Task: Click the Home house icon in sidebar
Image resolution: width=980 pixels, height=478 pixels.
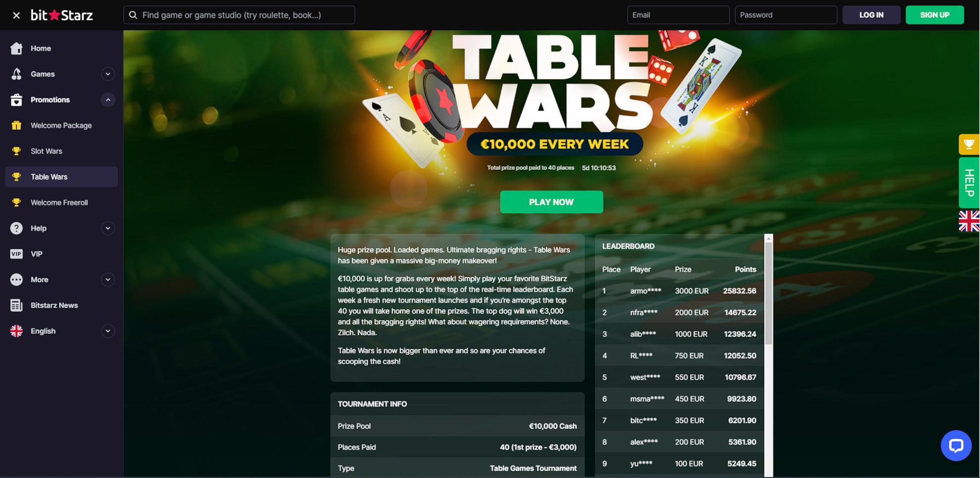Action: [16, 48]
